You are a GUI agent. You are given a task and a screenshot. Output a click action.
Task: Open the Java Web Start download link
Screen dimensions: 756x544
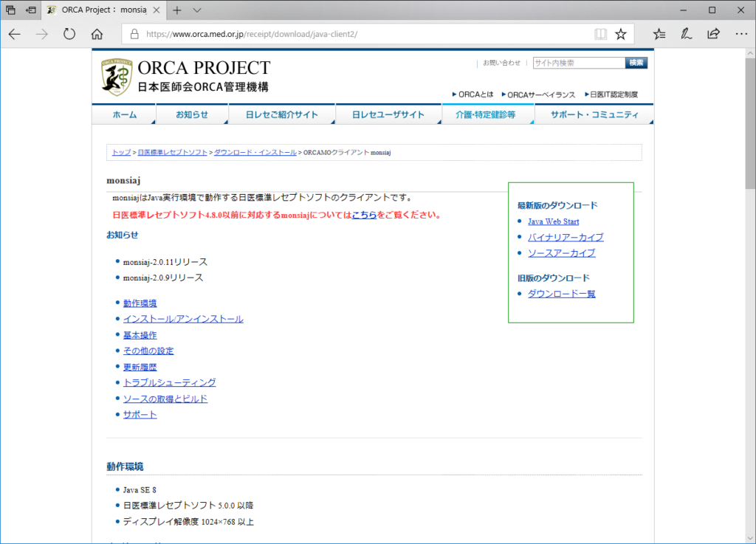553,221
